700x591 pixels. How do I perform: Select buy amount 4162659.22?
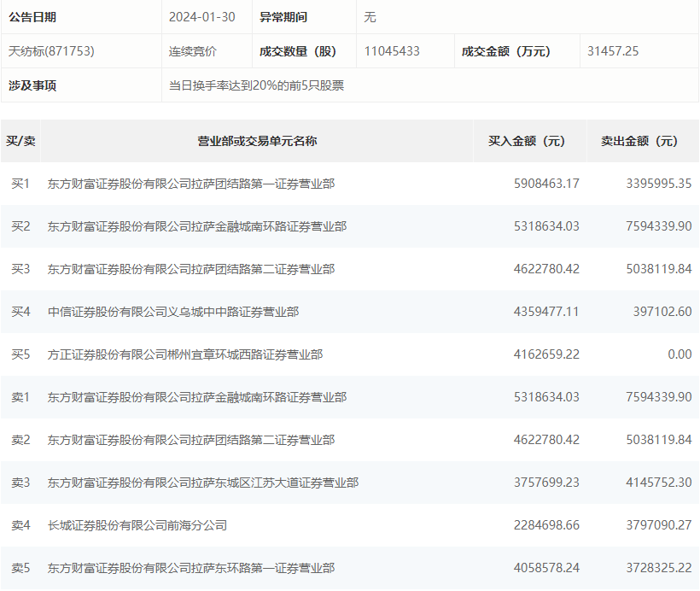(x=546, y=354)
